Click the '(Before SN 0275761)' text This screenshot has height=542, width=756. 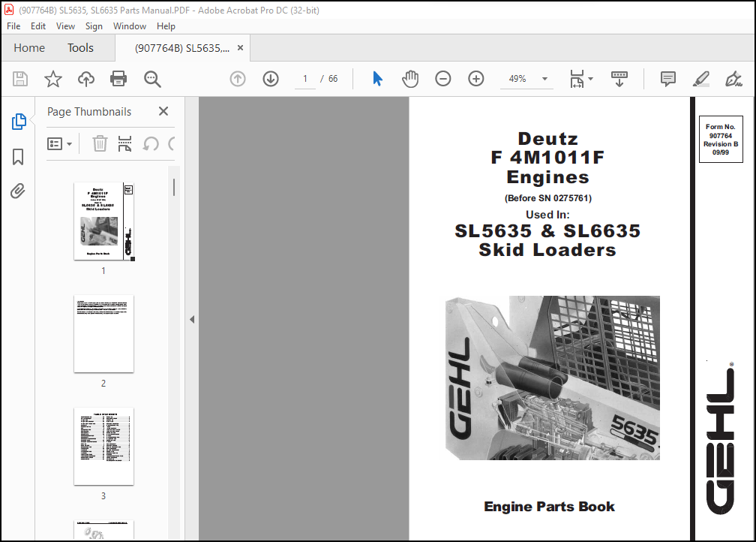(x=548, y=198)
